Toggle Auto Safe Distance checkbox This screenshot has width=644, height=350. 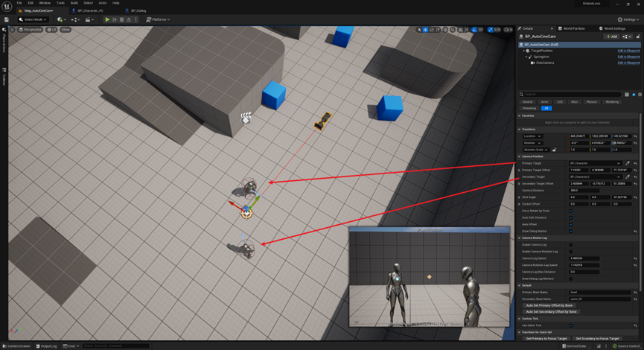[x=570, y=217]
